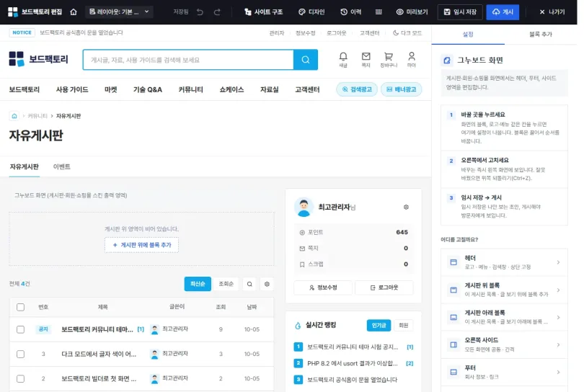
Task: Click the 실시간 랭킹 flame icon
Action: [298, 326]
